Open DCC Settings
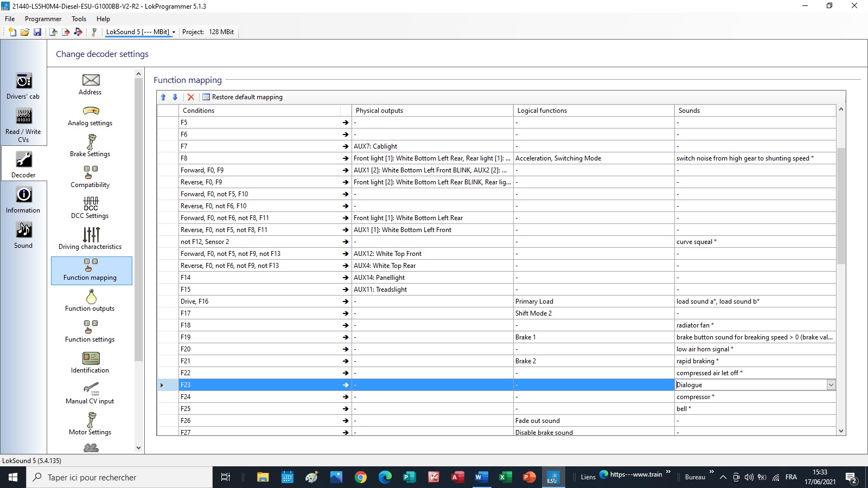Image resolution: width=868 pixels, height=488 pixels. pyautogui.click(x=90, y=208)
